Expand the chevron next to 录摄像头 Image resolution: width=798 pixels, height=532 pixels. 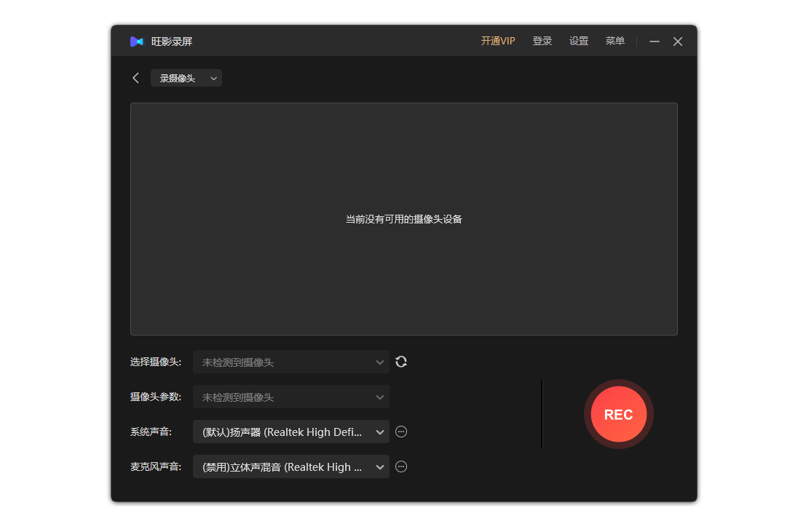coord(213,78)
